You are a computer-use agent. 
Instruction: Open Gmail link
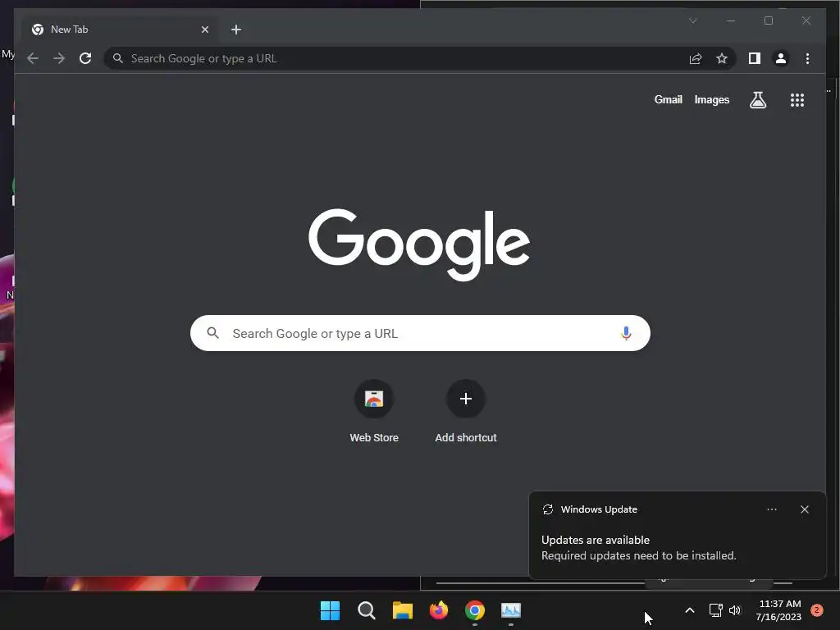coord(668,99)
